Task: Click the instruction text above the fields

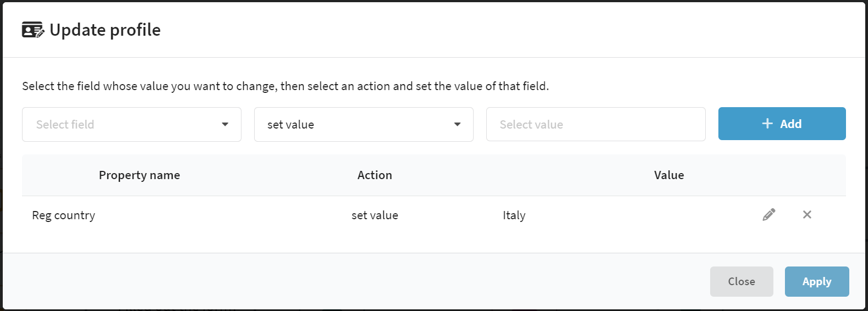Action: point(285,86)
